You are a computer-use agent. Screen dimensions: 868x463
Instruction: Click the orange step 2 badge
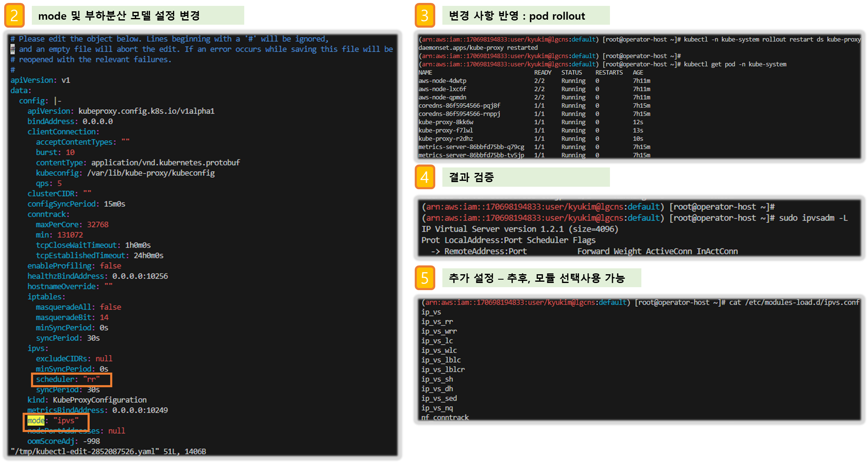14,15
